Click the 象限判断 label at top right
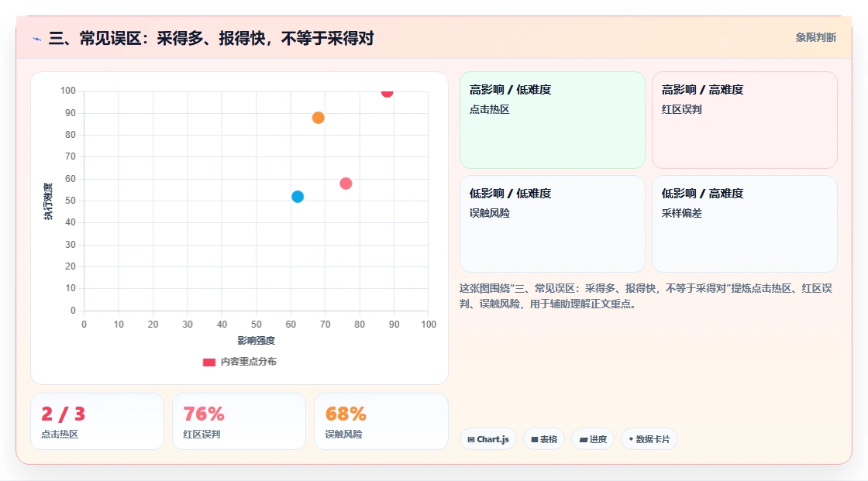Image resolution: width=868 pixels, height=481 pixels. click(815, 38)
